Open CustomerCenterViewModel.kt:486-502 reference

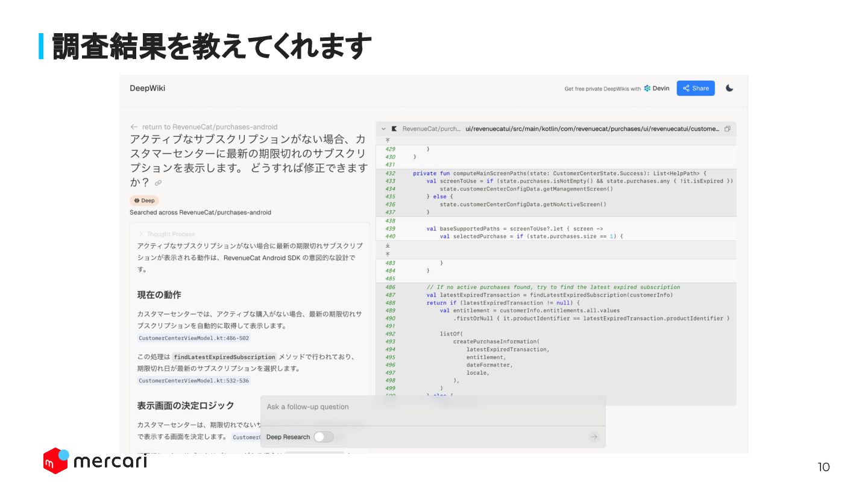(193, 338)
